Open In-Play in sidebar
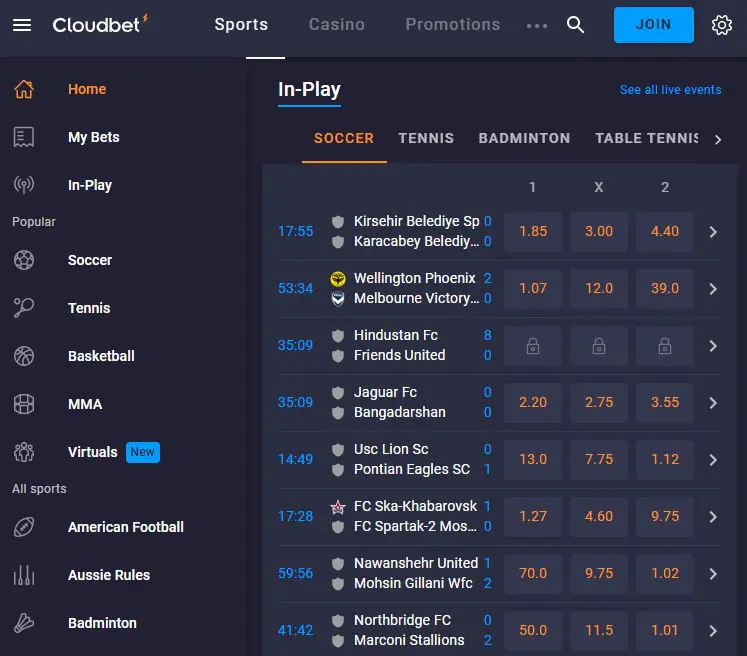 click(90, 185)
